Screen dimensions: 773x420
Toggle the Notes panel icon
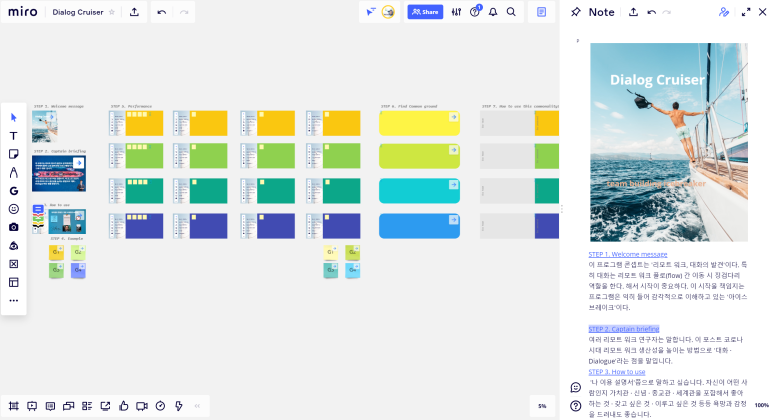(x=541, y=12)
